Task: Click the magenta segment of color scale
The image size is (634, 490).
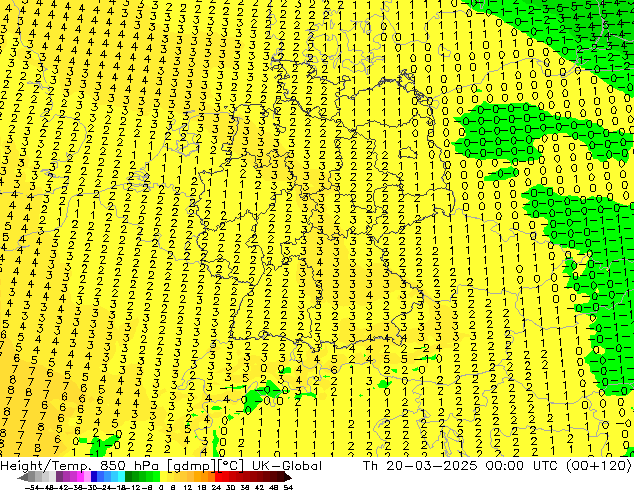Action: click(80, 476)
